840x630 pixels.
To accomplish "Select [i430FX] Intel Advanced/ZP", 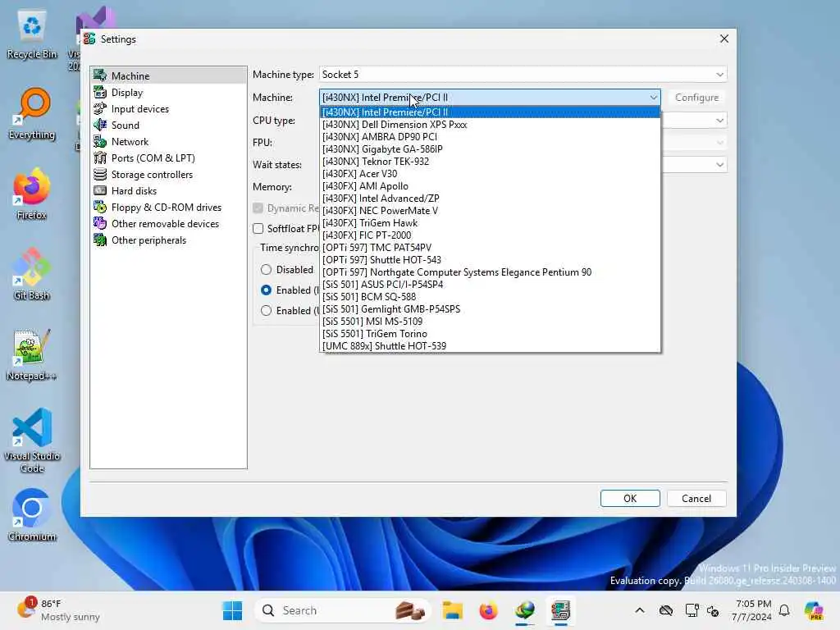I will [x=491, y=199].
